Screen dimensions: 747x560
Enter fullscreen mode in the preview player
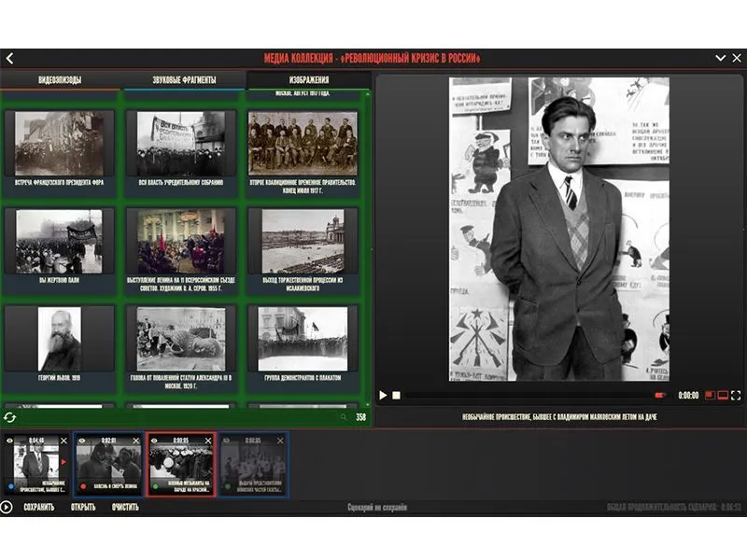click(736, 395)
